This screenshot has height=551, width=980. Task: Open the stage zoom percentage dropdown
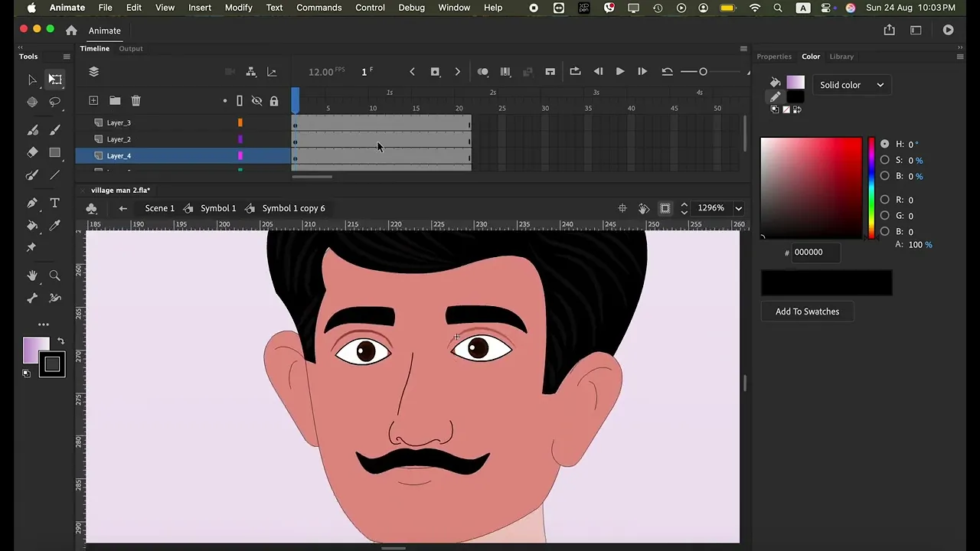(x=738, y=208)
